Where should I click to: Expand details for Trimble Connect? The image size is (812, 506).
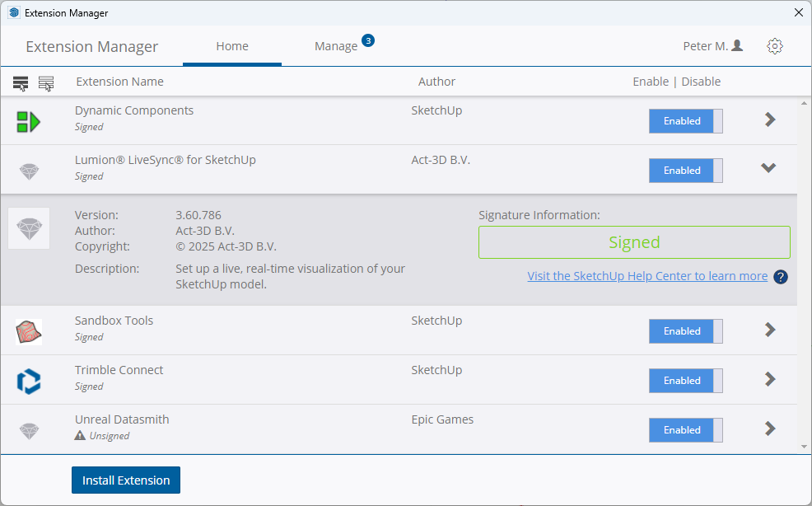point(770,379)
